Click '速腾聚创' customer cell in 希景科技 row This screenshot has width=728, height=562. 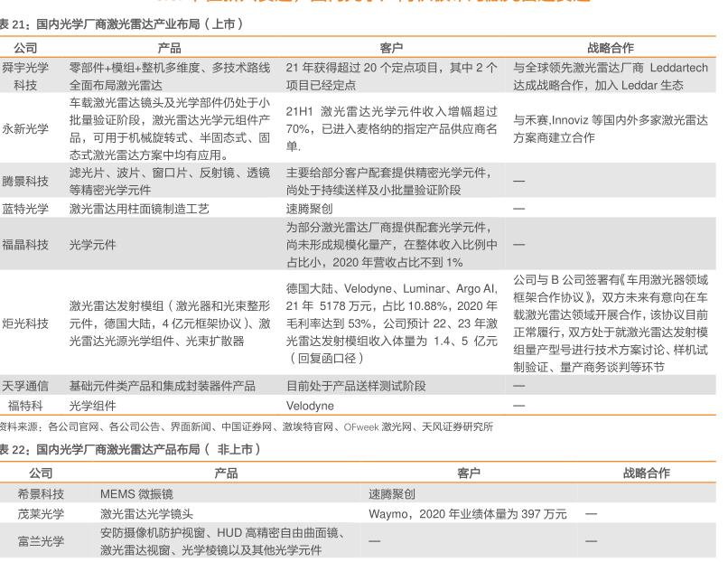point(392,493)
